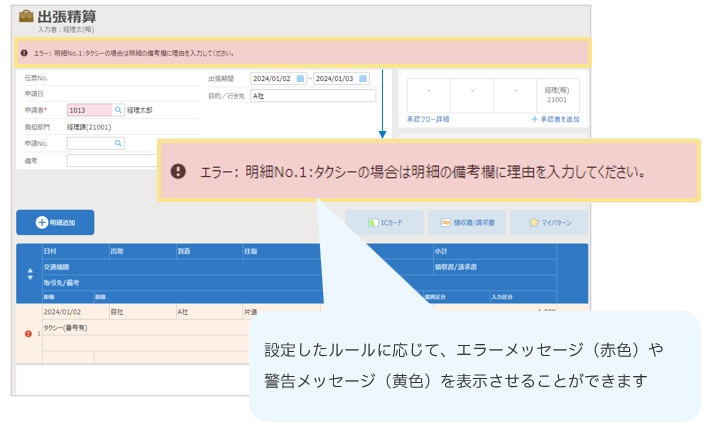The width and height of the screenshot is (714, 428).
Task: Click the search icon in 申請者 field
Action: [118, 110]
